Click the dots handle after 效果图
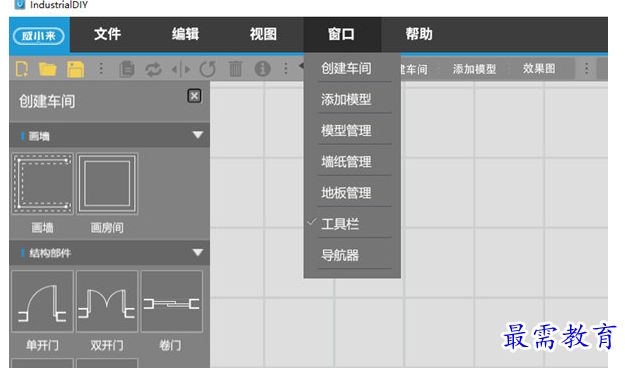 (586, 69)
